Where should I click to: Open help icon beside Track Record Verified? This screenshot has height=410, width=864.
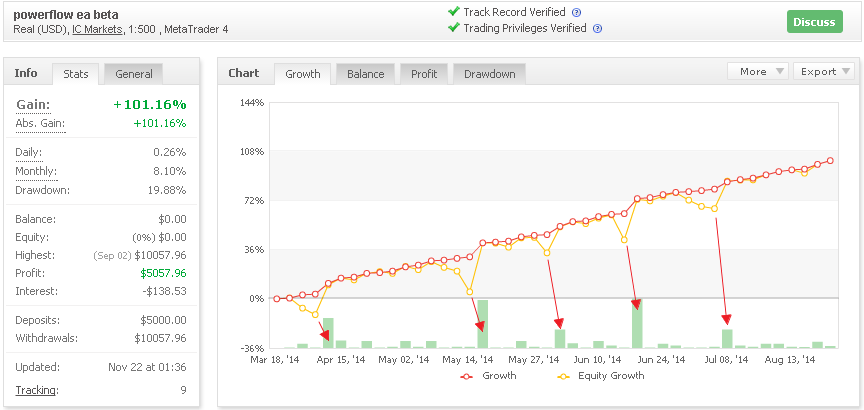pyautogui.click(x=577, y=13)
